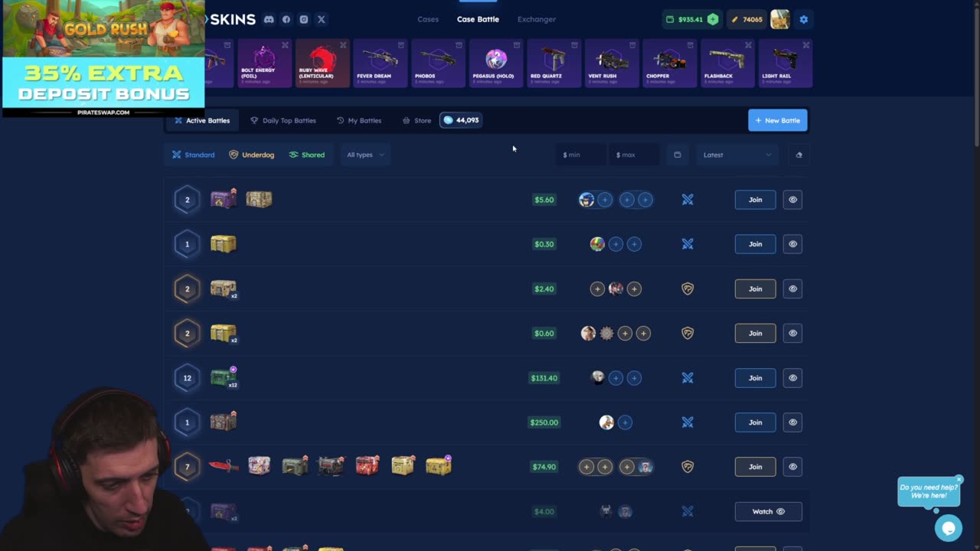Toggle the wallet affordable-only filter
980x551 pixels.
677,155
